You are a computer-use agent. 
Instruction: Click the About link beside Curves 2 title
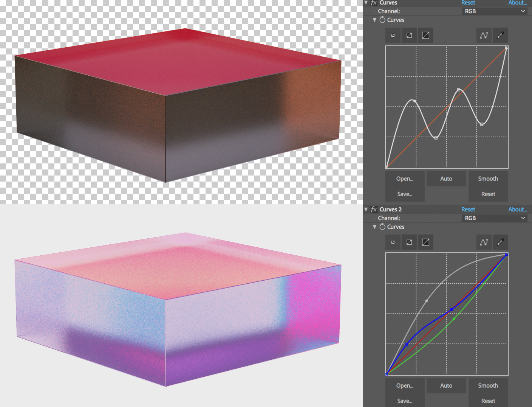pos(517,209)
